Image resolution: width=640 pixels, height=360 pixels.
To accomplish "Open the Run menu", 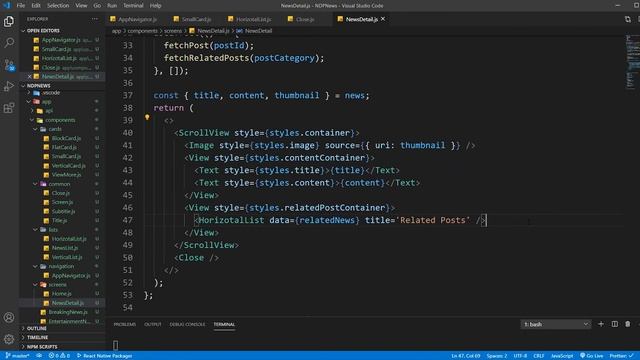I will point(112,6).
